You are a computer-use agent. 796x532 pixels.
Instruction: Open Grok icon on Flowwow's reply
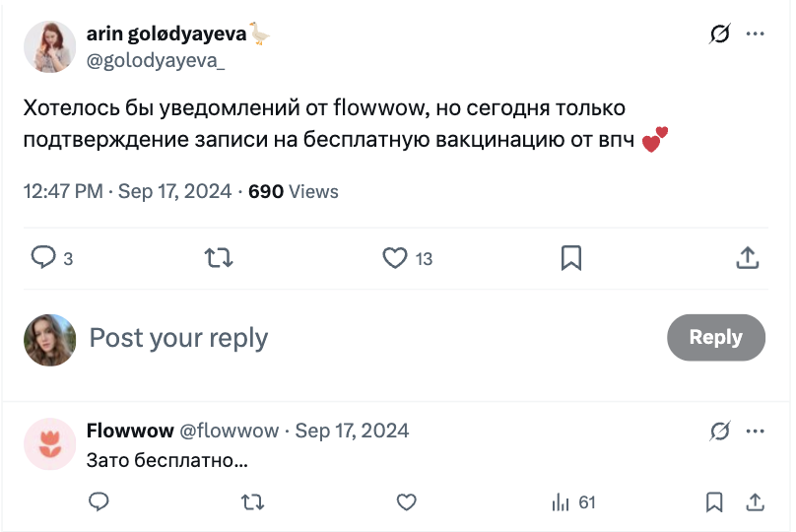coord(720,431)
